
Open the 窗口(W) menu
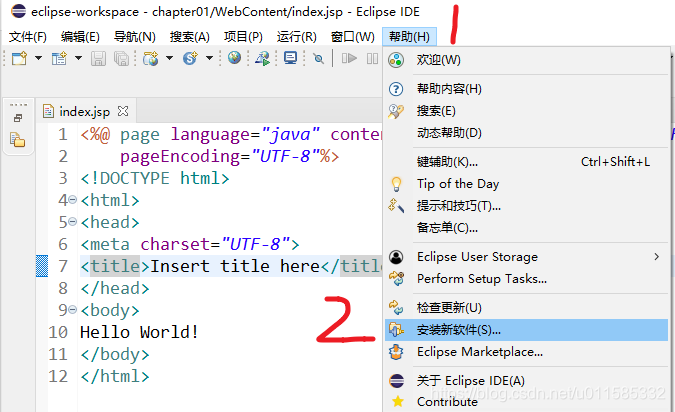pyautogui.click(x=353, y=37)
